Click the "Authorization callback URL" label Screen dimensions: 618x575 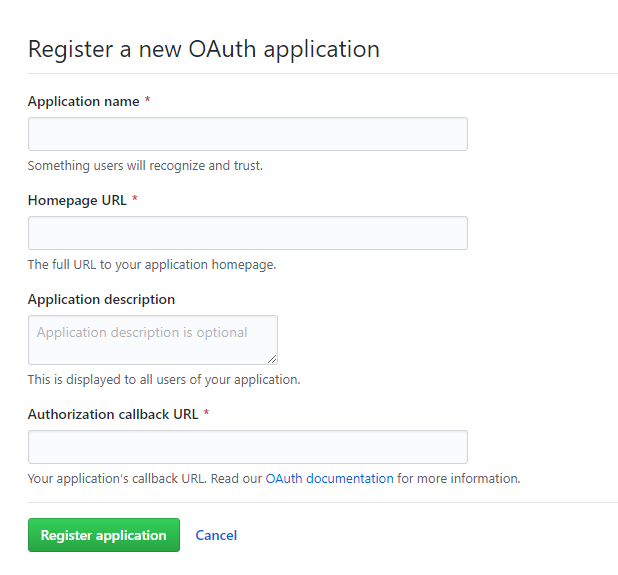[113, 414]
